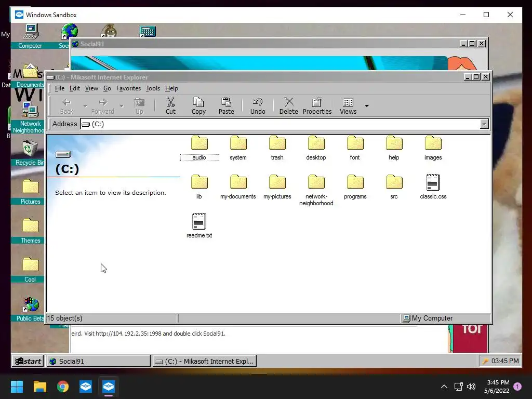Switch to Social91 taskbar button

98,361
